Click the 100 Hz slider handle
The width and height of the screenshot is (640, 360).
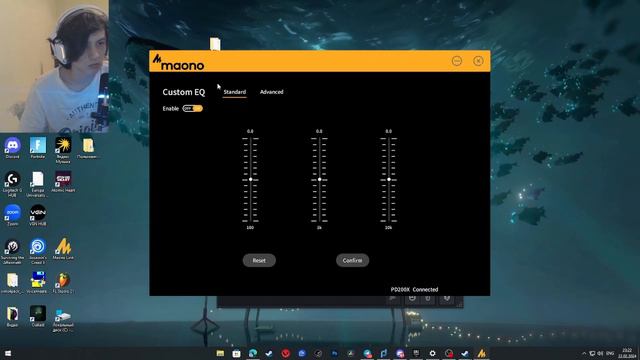[x=250, y=180]
